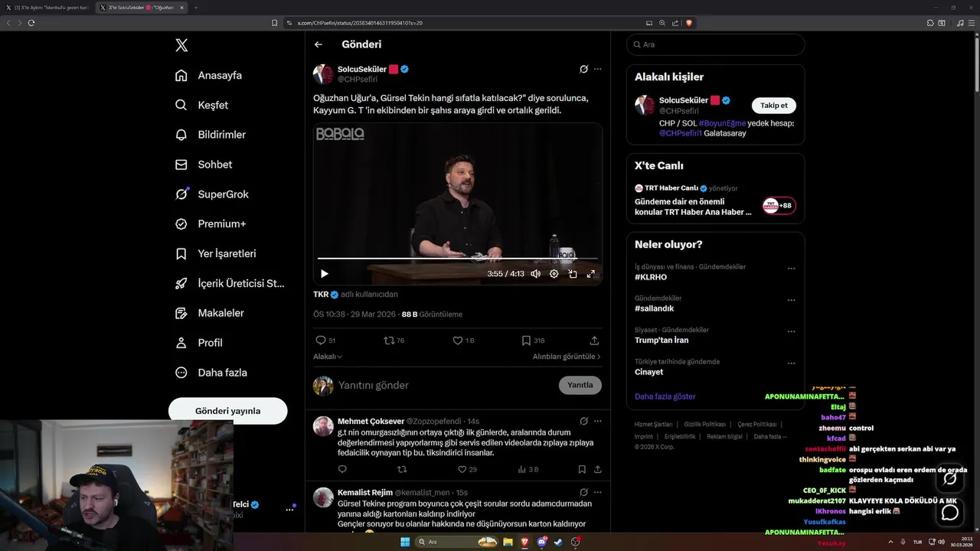
Task: Open floating chat messages button
Action: 949,512
